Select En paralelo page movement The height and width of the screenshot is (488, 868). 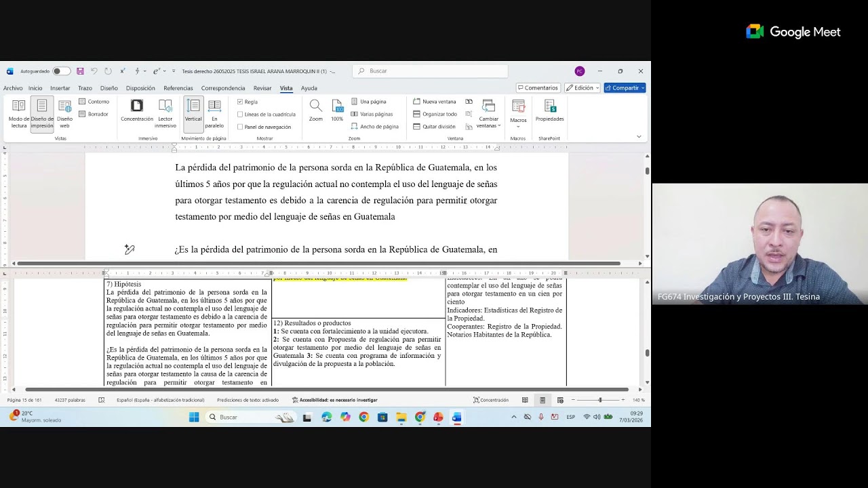coord(214,114)
